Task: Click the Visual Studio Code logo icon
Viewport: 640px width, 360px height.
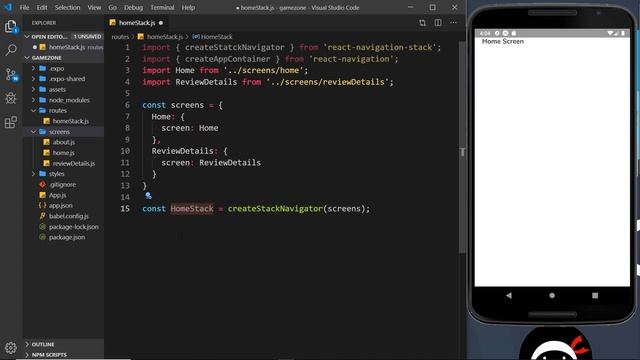Action: (8, 7)
